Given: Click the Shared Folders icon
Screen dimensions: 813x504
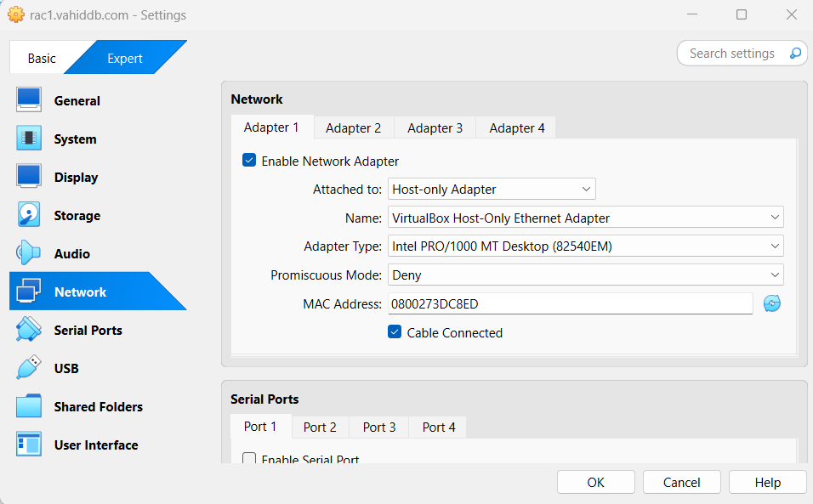Looking at the screenshot, I should 29,406.
